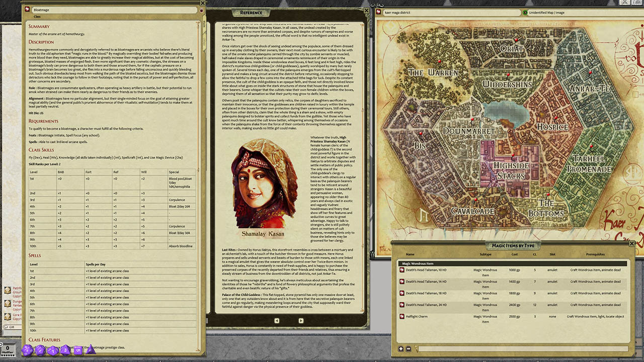Viewport: 644px width, 362px height.
Task: Collapse the Magic Wondrous Item group header
Action: tap(512, 263)
